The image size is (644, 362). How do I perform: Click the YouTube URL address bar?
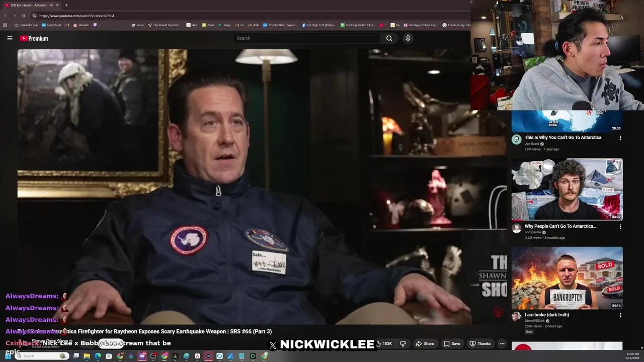249,16
